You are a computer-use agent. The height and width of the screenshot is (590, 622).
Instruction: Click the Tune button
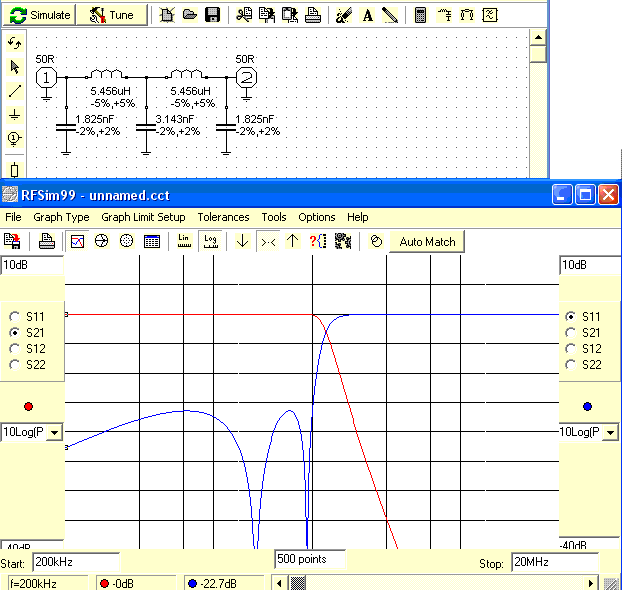pos(112,15)
